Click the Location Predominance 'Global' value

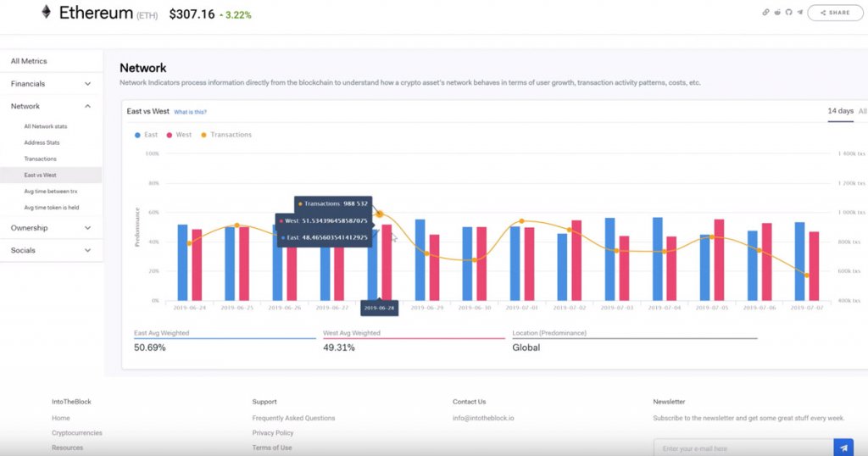tap(526, 348)
